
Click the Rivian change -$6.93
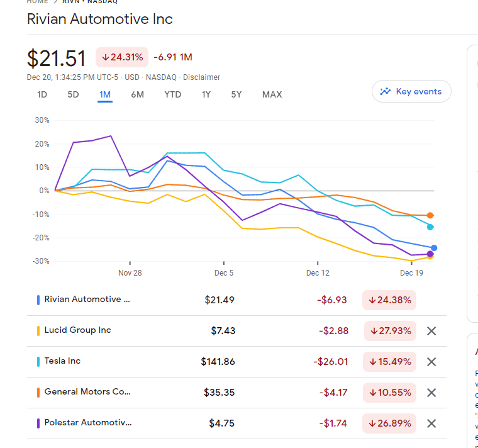pos(332,300)
